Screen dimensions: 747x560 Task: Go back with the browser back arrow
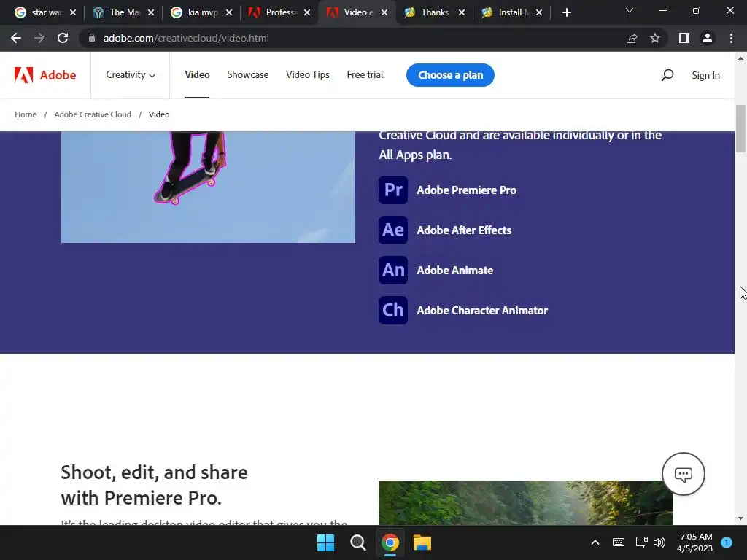[x=16, y=38]
